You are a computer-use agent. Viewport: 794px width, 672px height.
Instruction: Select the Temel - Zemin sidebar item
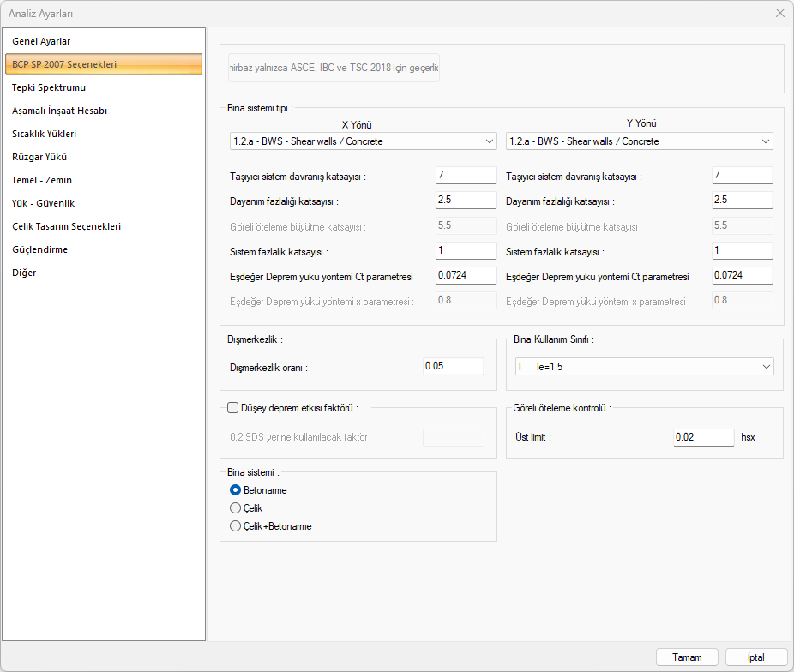42,180
